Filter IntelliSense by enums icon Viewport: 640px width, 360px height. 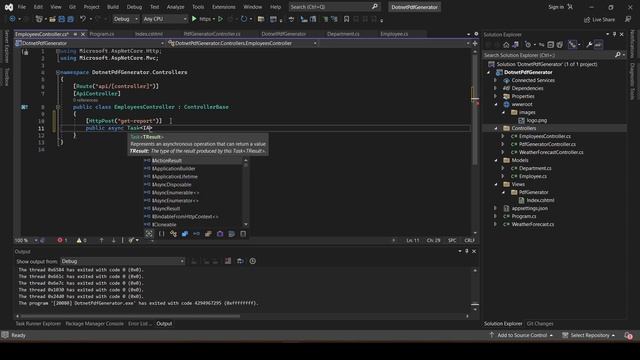point(208,234)
